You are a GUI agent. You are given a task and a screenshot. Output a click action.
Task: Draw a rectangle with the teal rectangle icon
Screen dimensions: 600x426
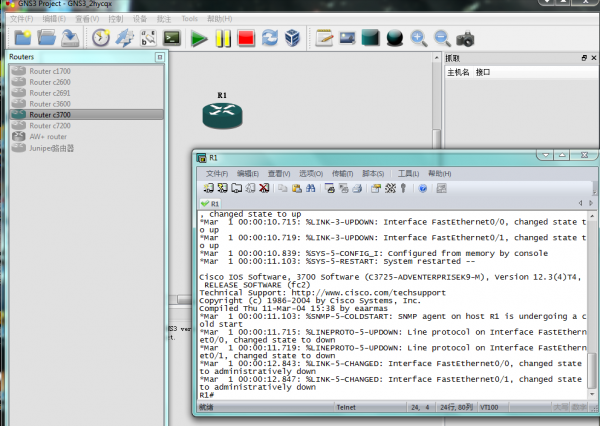(370, 38)
